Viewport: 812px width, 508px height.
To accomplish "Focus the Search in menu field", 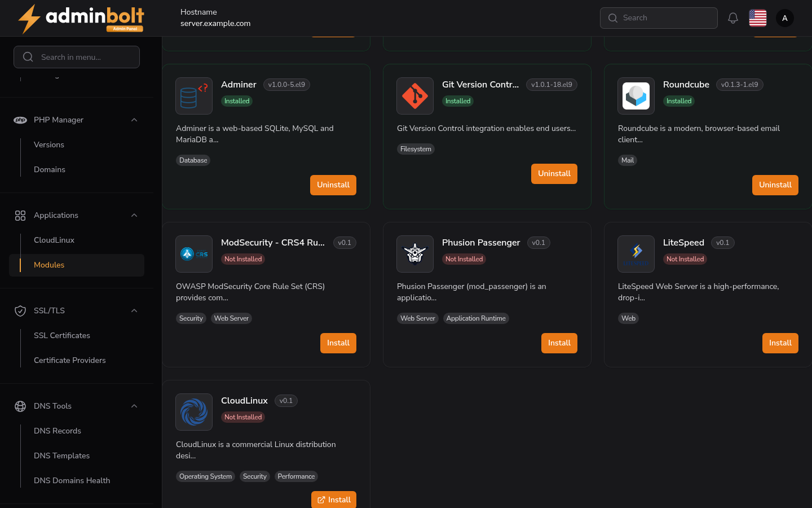I will pos(77,57).
